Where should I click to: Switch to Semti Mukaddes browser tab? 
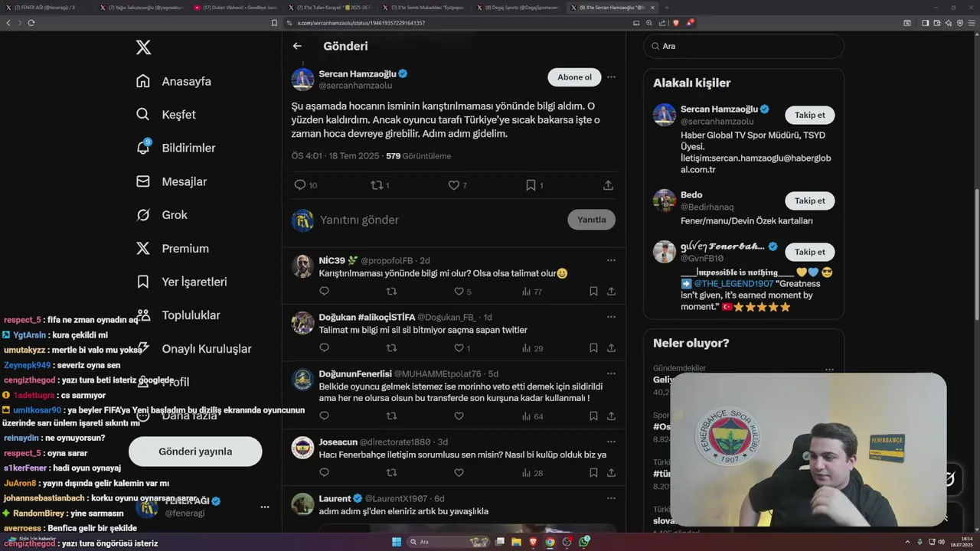(x=424, y=7)
